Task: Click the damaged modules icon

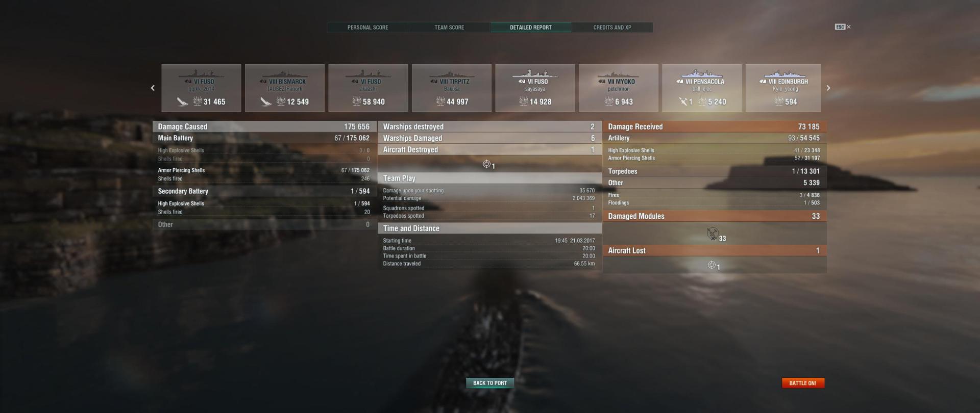Action: (x=713, y=234)
